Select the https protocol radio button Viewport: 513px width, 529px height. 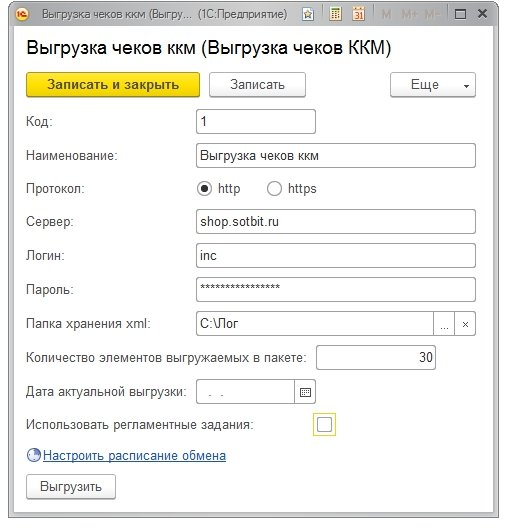point(274,189)
